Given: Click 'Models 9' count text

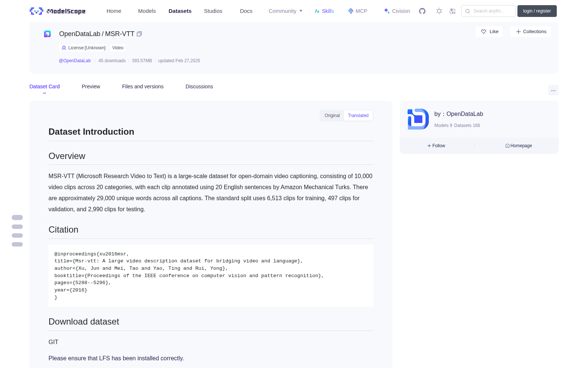Looking at the screenshot, I should pyautogui.click(x=443, y=125).
